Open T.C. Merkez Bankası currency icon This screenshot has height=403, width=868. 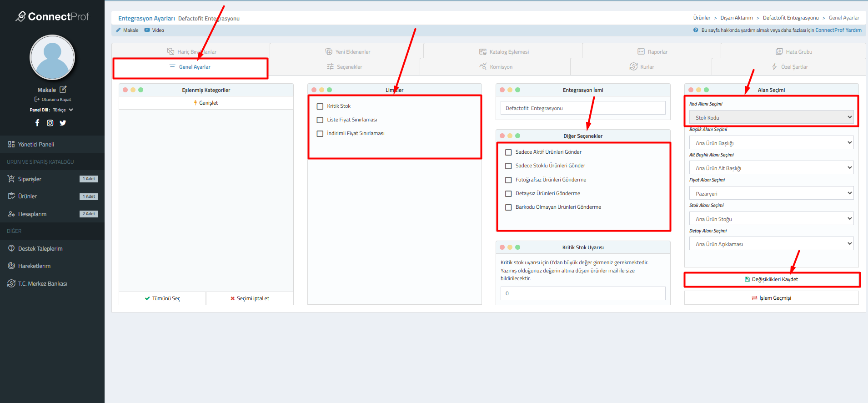tap(11, 283)
